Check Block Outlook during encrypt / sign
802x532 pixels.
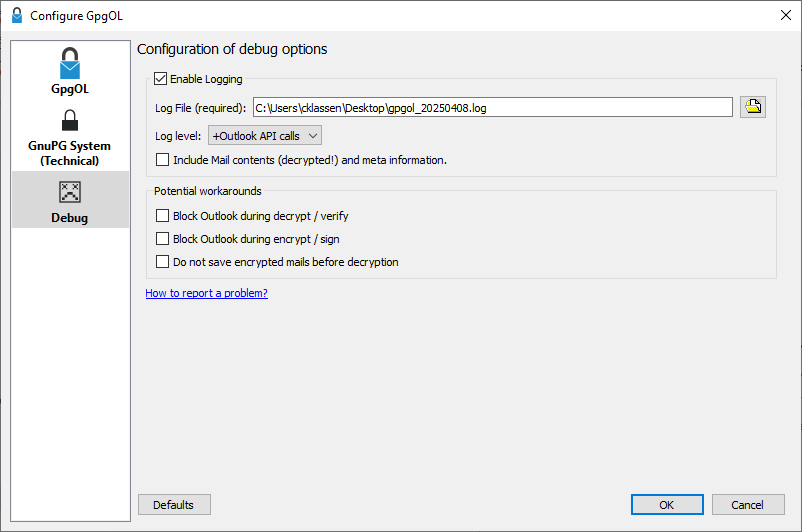163,239
